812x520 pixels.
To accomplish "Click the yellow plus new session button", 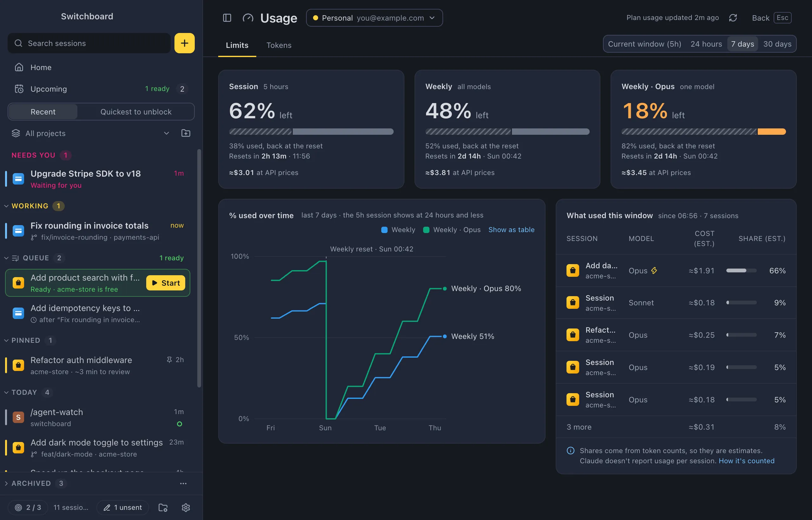I will (x=184, y=43).
